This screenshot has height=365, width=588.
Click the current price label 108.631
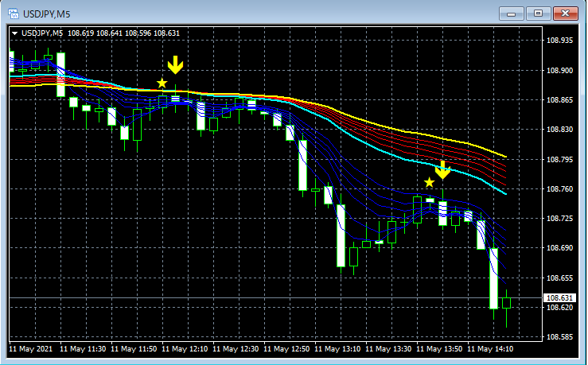[559, 298]
